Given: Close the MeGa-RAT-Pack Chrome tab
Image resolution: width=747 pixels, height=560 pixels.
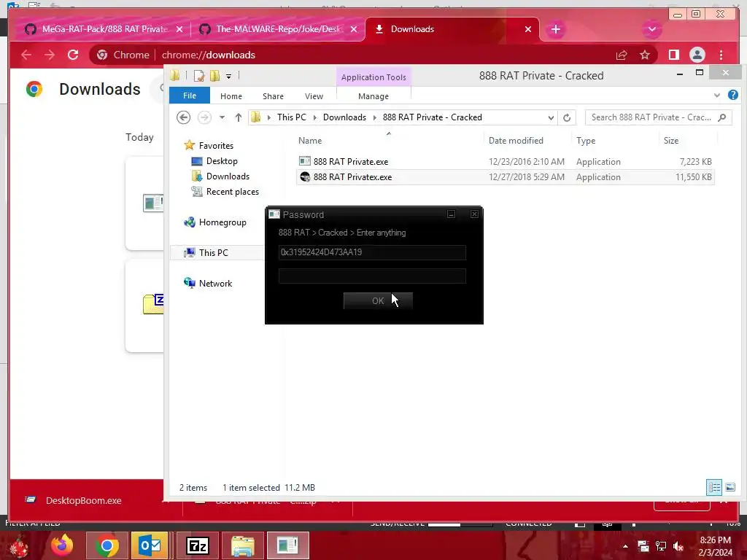Looking at the screenshot, I should (x=179, y=29).
